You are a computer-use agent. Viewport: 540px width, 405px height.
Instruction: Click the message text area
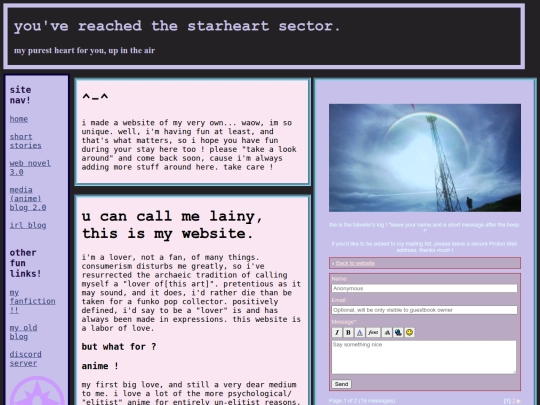424,357
